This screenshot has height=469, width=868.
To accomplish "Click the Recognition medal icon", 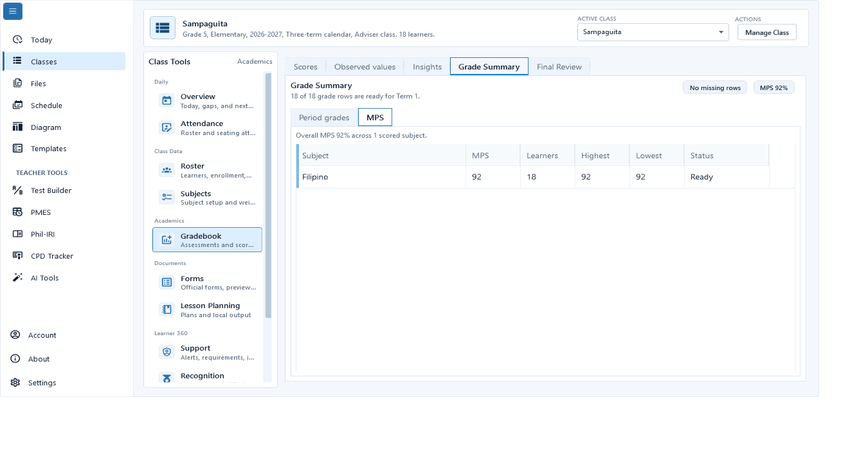I will [x=167, y=379].
